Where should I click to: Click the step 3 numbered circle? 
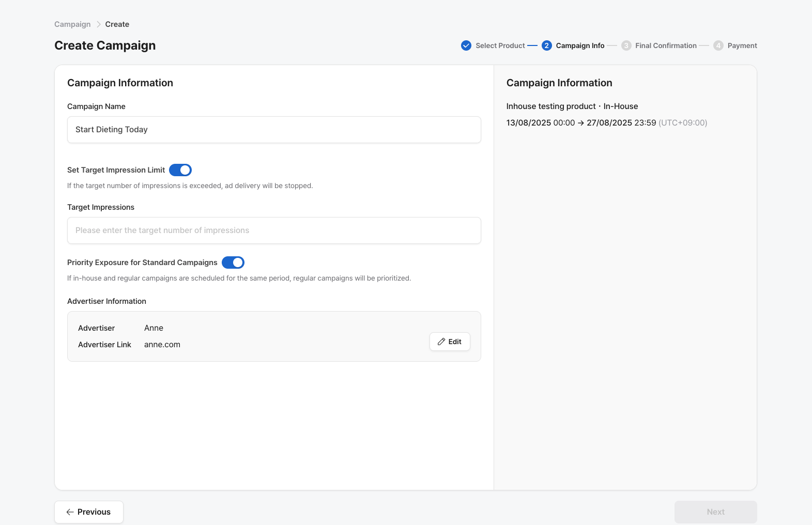click(626, 45)
